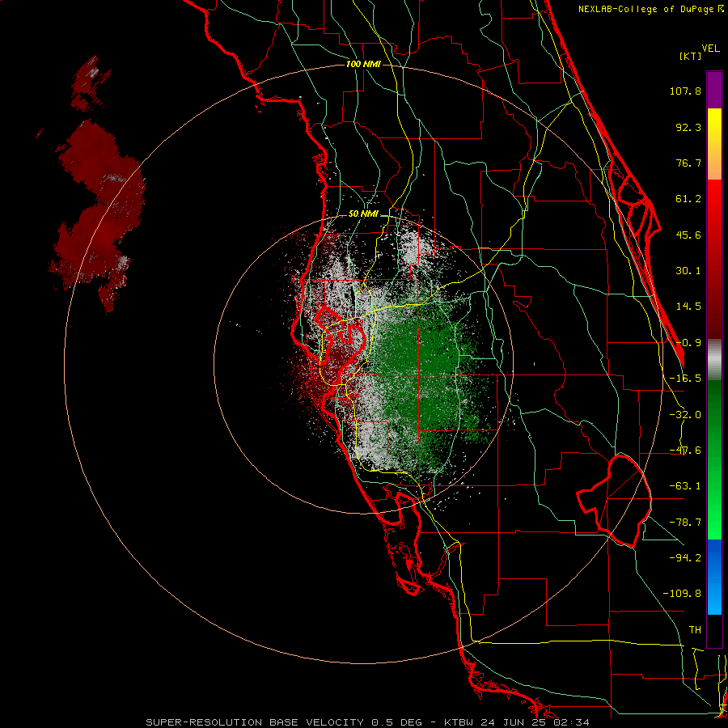Click the -109.8 velocity scale value
This screenshot has height=728, width=728.
point(682,594)
